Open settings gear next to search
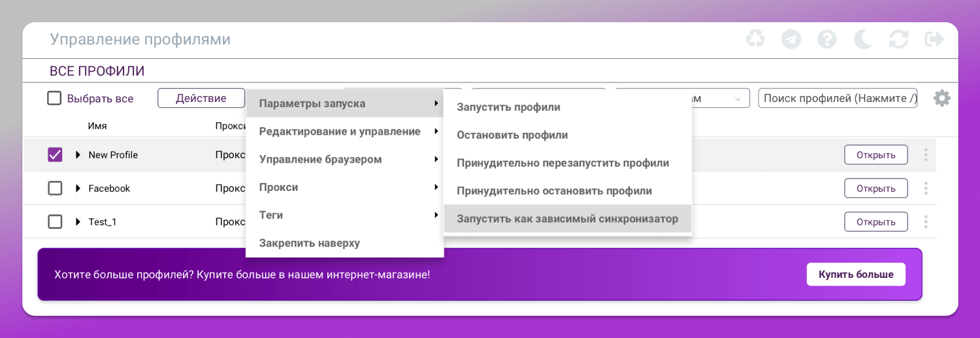The image size is (980, 338). [x=941, y=99]
